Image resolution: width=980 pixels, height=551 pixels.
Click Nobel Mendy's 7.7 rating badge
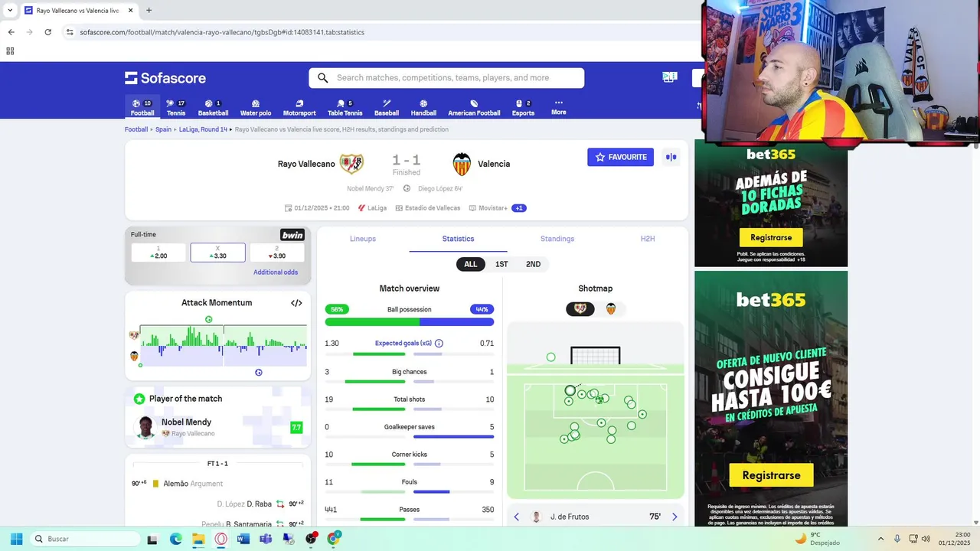click(x=296, y=427)
